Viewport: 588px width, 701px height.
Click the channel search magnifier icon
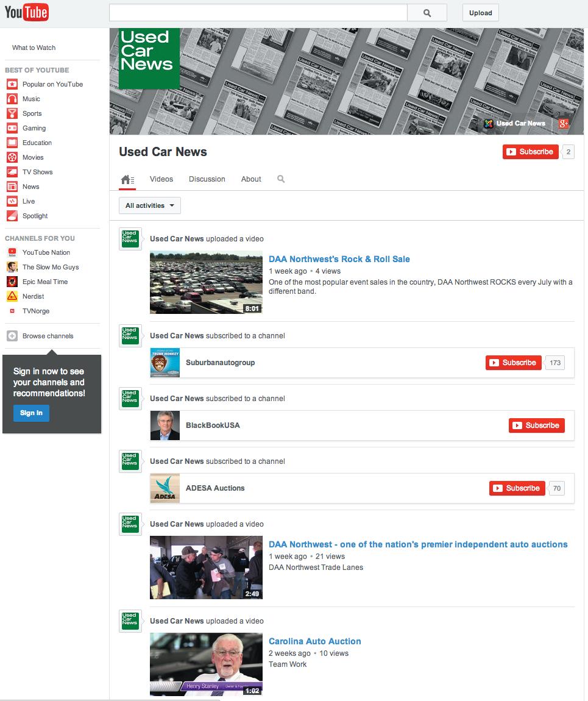coord(281,179)
